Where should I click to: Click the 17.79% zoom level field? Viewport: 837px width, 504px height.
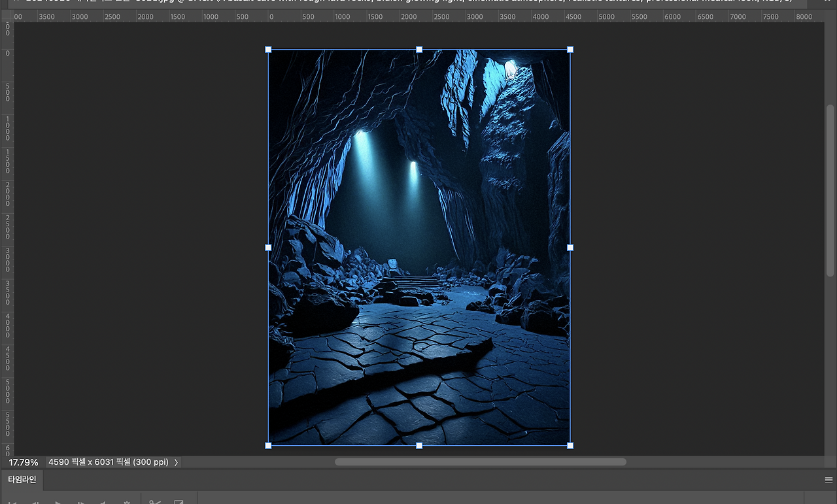point(23,462)
